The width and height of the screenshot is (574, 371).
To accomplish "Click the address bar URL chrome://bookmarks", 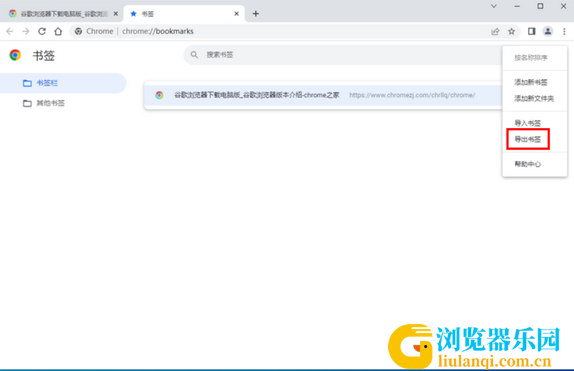I will click(158, 31).
